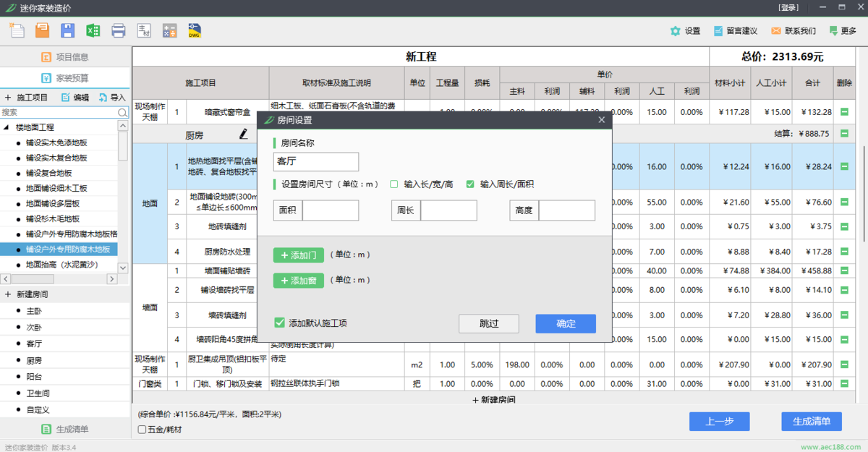This screenshot has height=452, width=868.
Task: Click blue 生成清单 button
Action: pos(812,422)
